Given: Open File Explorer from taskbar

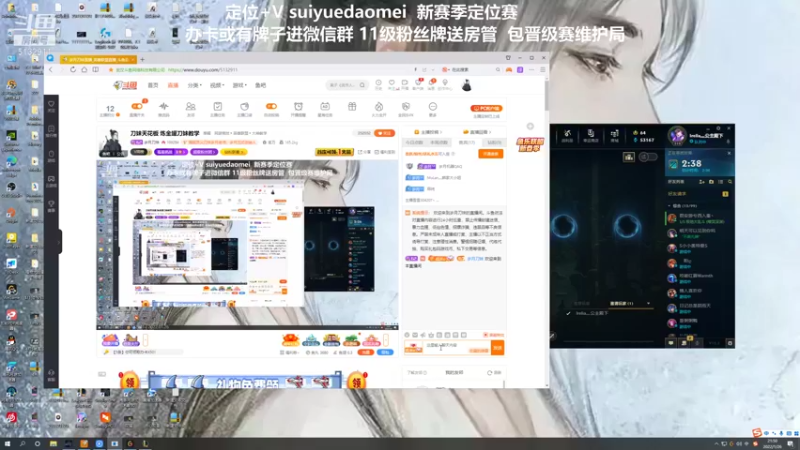Looking at the screenshot, I should [x=53, y=444].
